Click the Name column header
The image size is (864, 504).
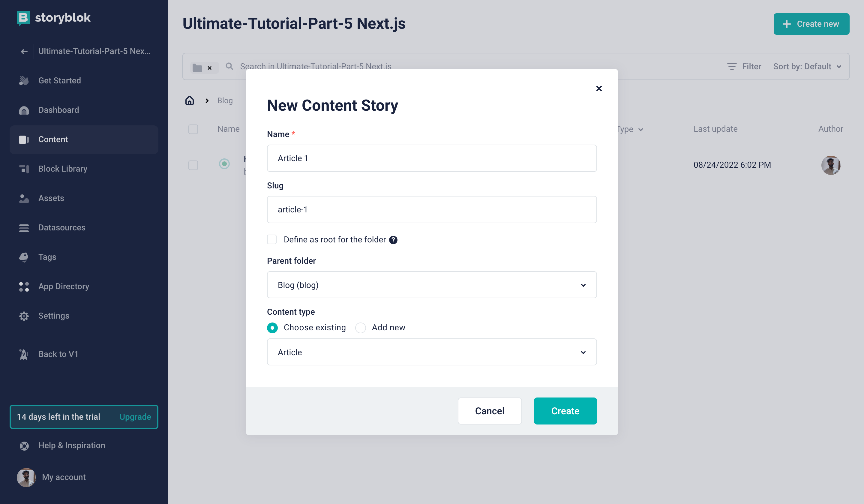pos(228,129)
